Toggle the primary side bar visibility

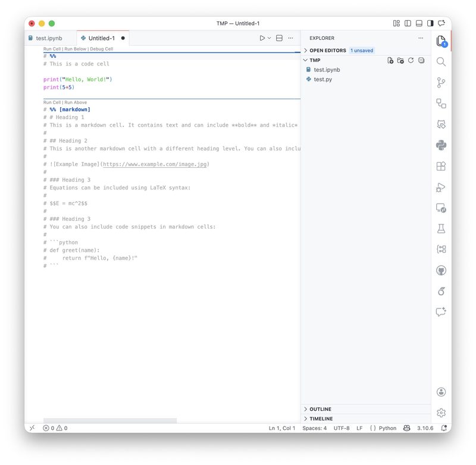click(408, 23)
